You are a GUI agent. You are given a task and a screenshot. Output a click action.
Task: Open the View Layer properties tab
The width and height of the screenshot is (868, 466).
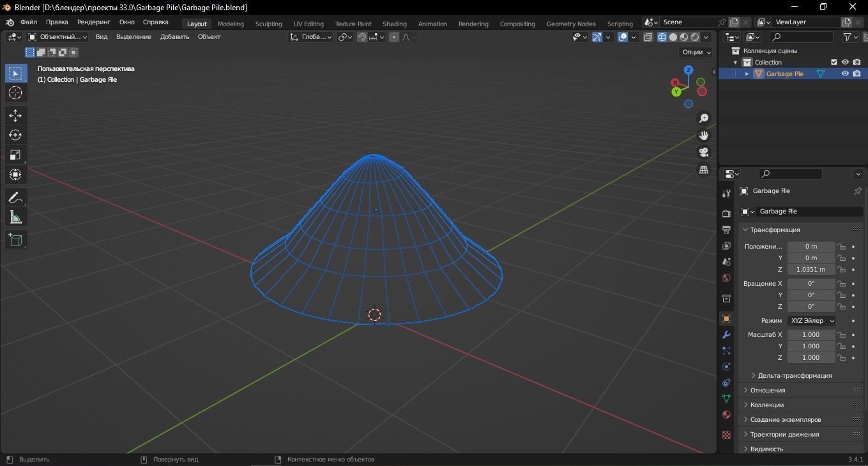(726, 245)
